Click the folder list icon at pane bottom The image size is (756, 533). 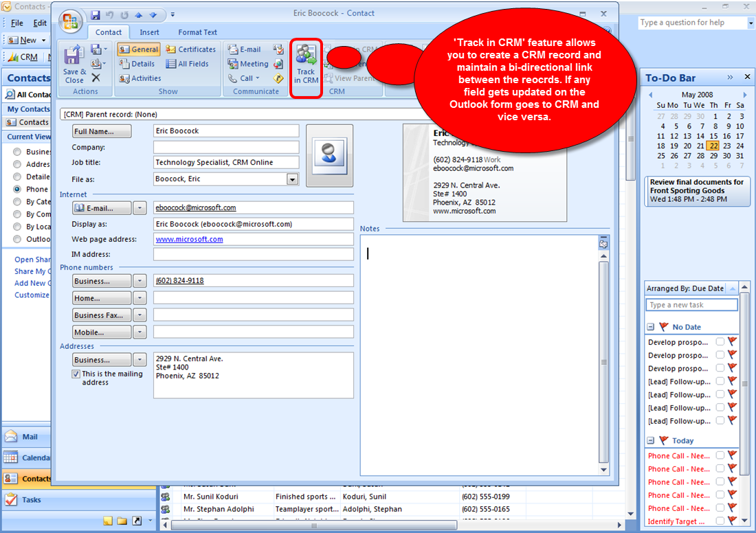(122, 521)
